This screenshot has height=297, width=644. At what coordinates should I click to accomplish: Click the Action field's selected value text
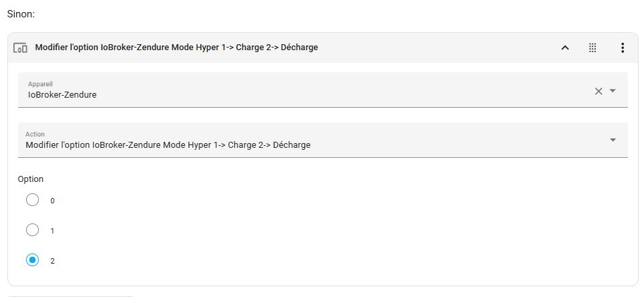coord(167,144)
